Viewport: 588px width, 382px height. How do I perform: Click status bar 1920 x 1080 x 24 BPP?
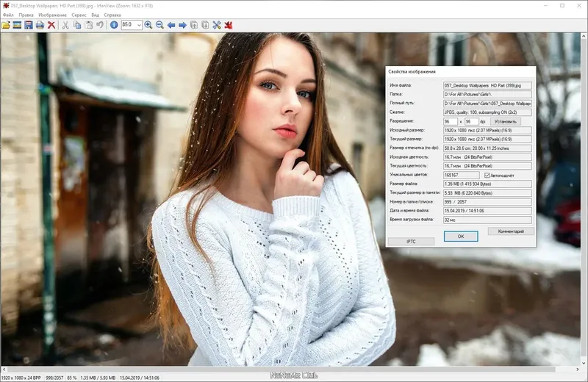tap(21, 378)
